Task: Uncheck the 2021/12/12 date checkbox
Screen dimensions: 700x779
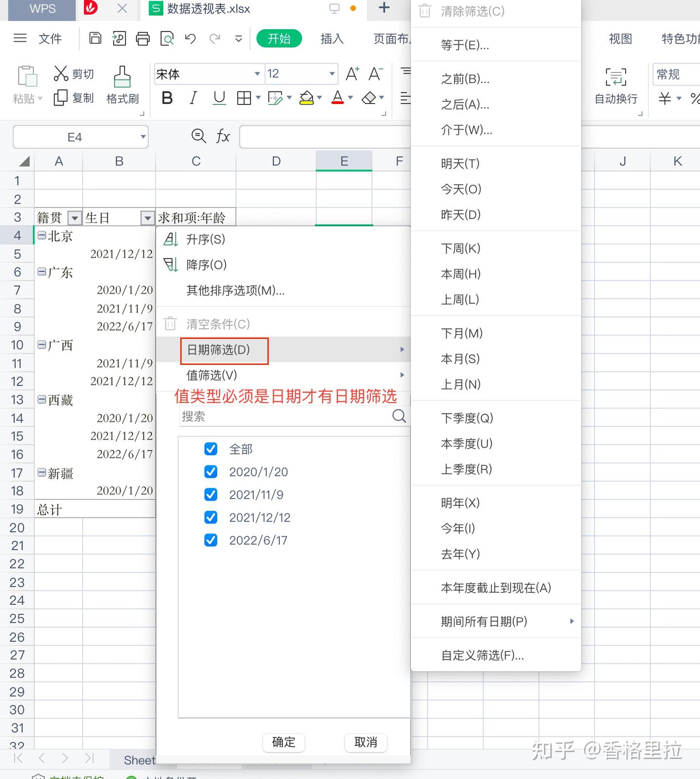Action: tap(211, 518)
